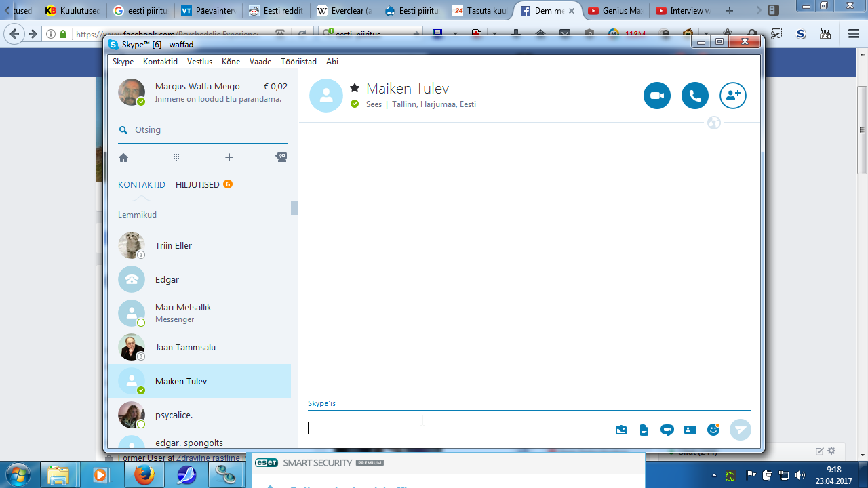Screen dimensions: 868x488
Task: Switch to the HILJUTISED tab
Action: (x=197, y=184)
